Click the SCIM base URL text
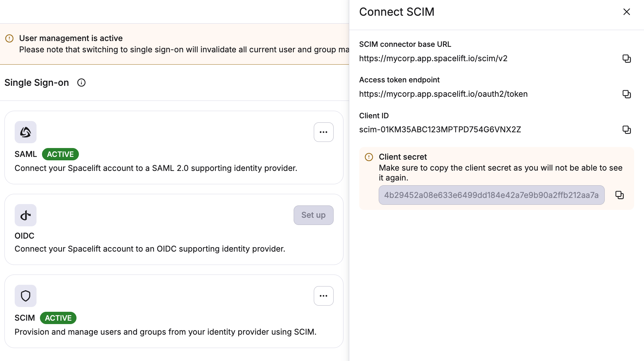The image size is (644, 361). 433,58
